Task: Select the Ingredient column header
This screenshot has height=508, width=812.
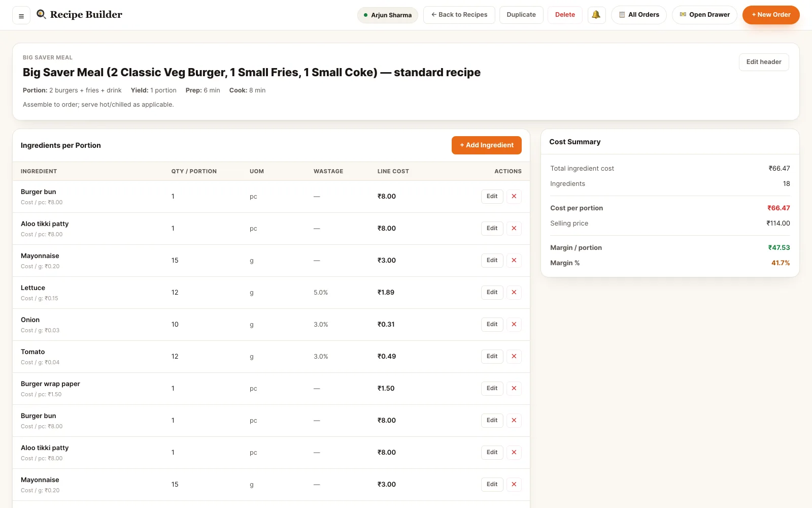Action: point(39,171)
